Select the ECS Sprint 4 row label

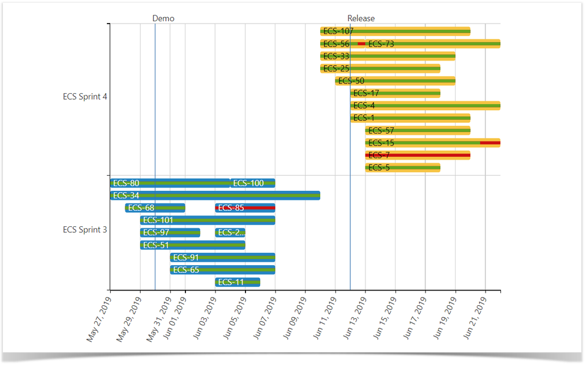coord(84,96)
